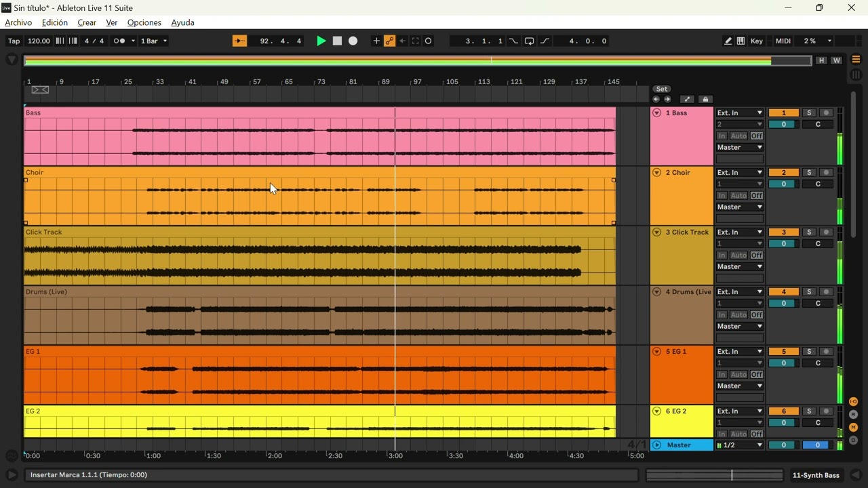
Task: Click the Re-Enable Automation arrow icon
Action: pyautogui.click(x=403, y=41)
